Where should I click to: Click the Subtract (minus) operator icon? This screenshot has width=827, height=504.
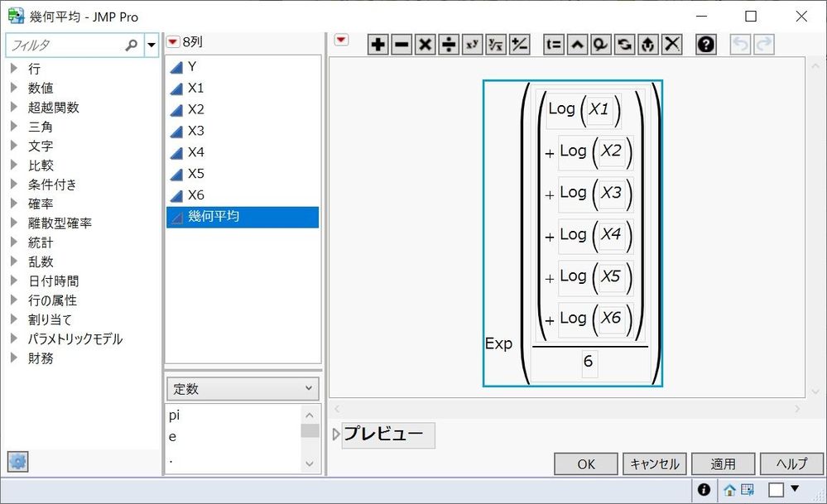tap(401, 45)
